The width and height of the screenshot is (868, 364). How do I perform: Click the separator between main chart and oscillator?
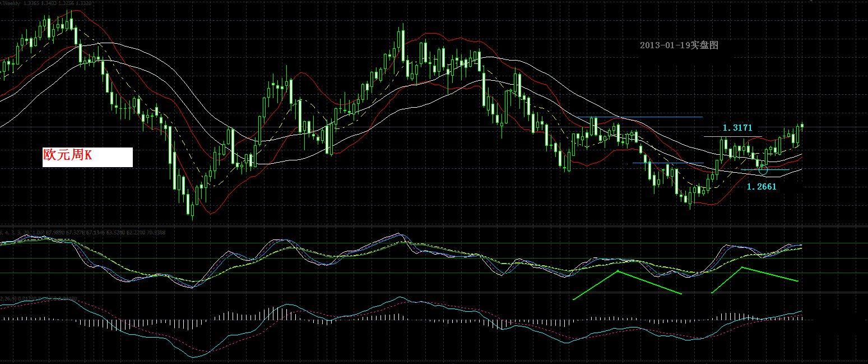434,226
